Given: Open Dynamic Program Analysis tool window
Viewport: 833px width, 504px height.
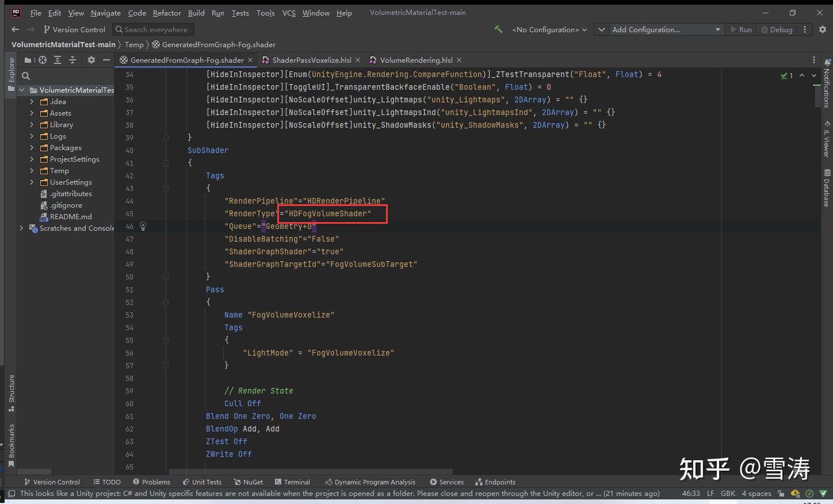Looking at the screenshot, I should (x=370, y=482).
